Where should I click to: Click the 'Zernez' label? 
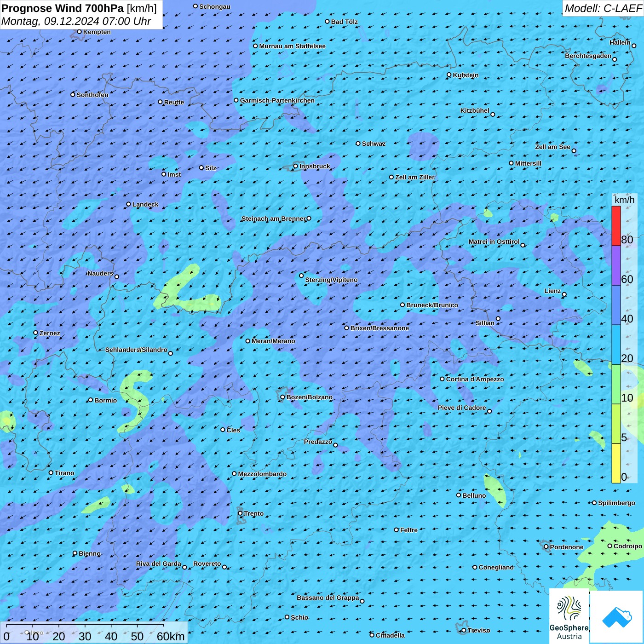click(50, 333)
